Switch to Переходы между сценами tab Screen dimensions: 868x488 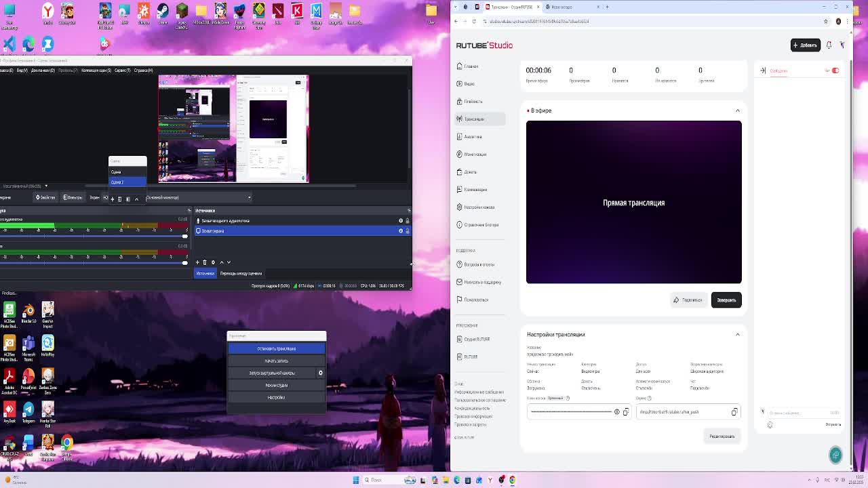pos(241,274)
